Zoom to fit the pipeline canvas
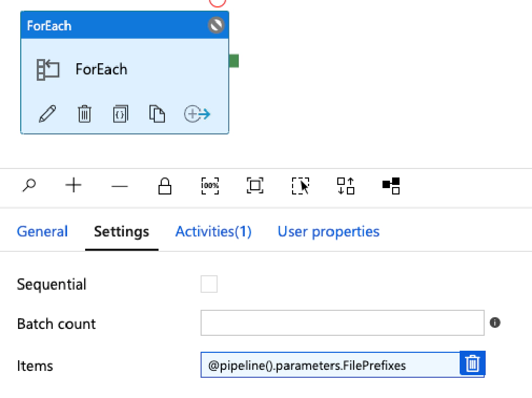Viewport: 532px width, 398px height. pyautogui.click(x=255, y=186)
